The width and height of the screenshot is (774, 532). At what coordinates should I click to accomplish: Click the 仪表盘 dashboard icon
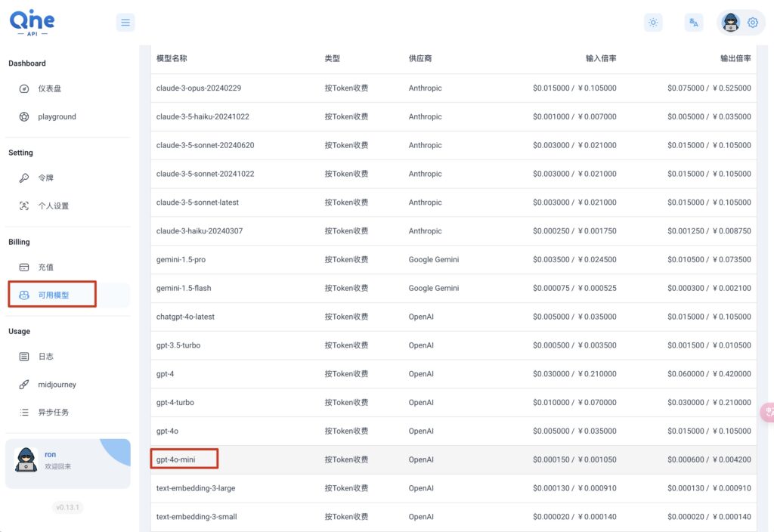coord(24,88)
